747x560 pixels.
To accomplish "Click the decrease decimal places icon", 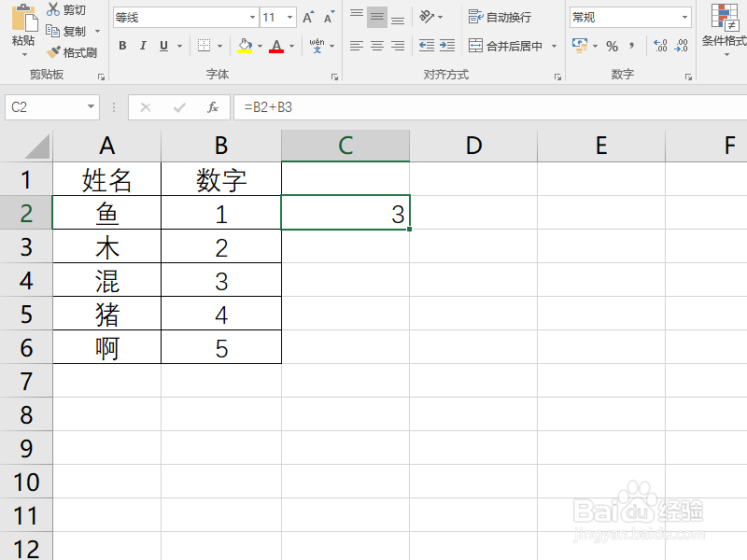I will tap(682, 46).
